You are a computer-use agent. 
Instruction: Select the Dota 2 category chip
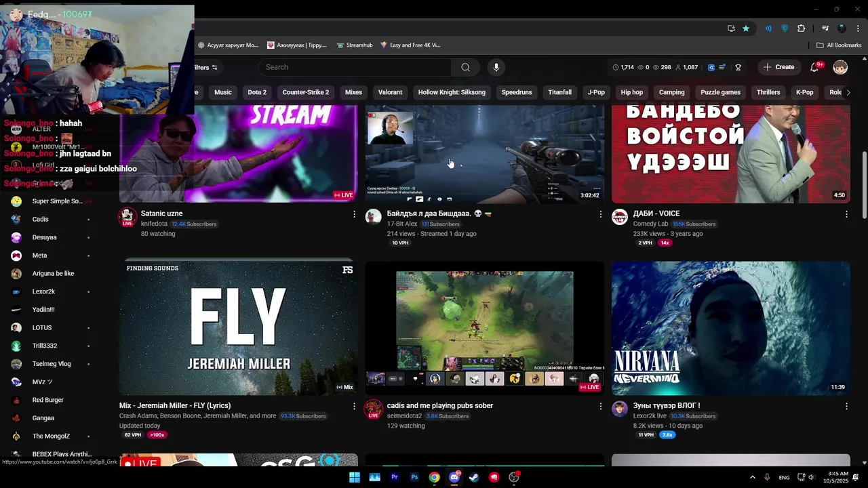pos(257,92)
